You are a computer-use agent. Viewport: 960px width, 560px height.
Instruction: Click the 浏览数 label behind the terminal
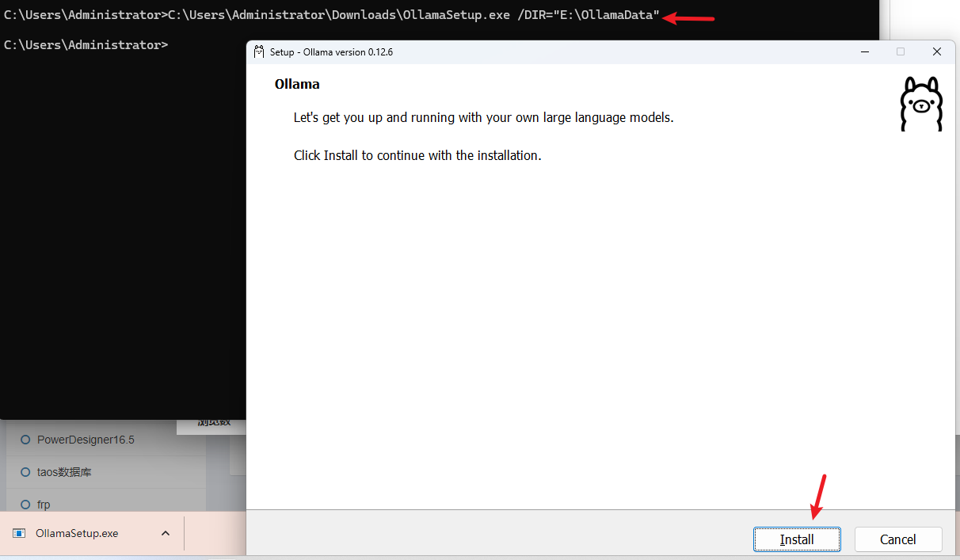tap(212, 424)
